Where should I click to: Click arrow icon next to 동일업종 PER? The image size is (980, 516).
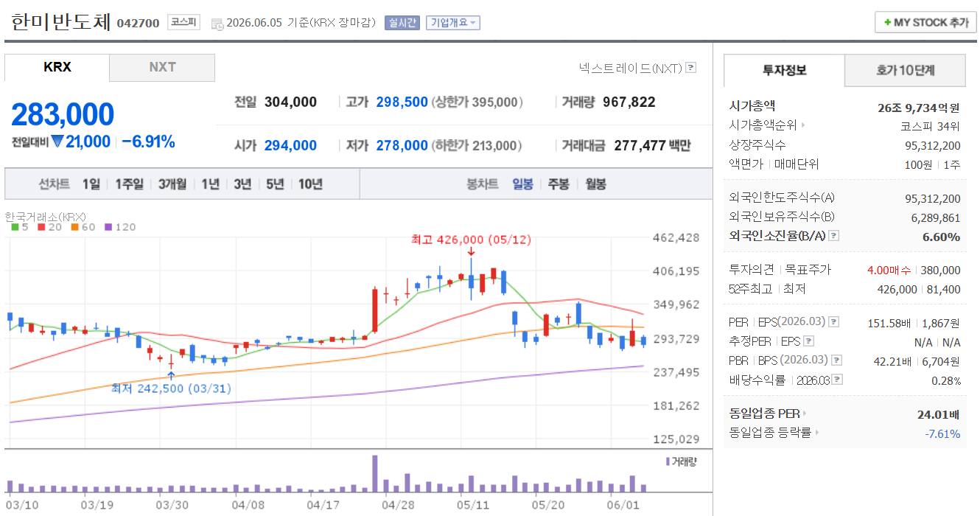tap(805, 414)
